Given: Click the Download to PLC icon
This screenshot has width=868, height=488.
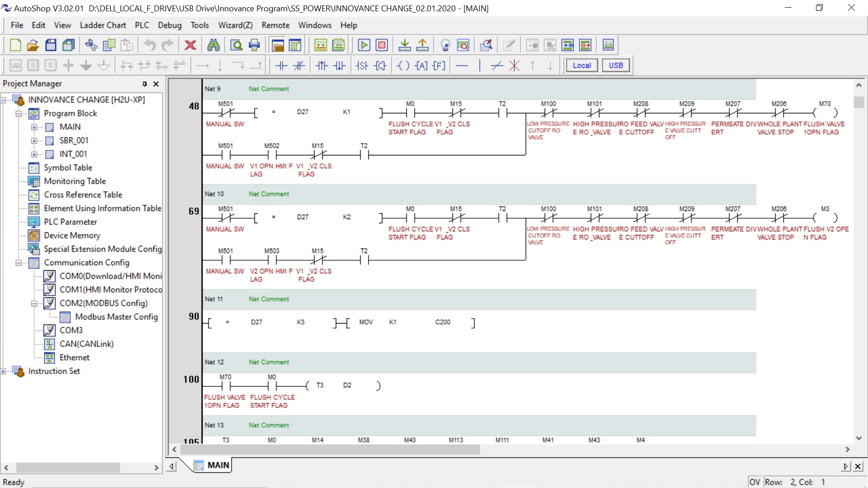Looking at the screenshot, I should (405, 45).
